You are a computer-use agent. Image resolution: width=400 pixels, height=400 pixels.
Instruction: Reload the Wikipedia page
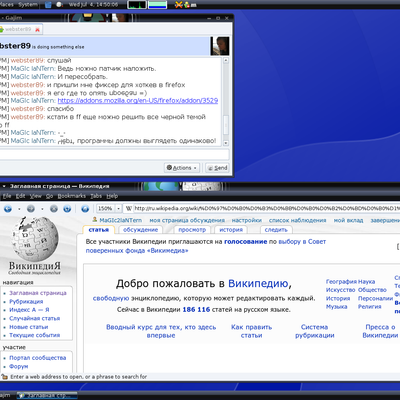pos(67,209)
